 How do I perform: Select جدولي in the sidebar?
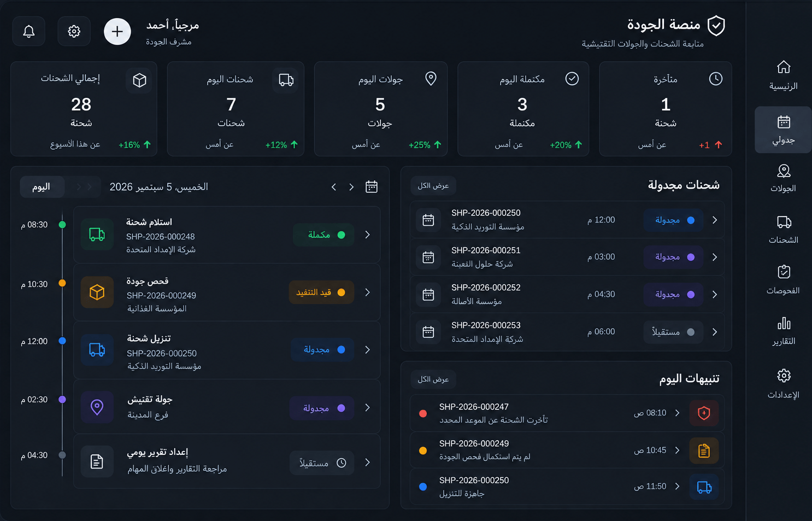(x=783, y=130)
